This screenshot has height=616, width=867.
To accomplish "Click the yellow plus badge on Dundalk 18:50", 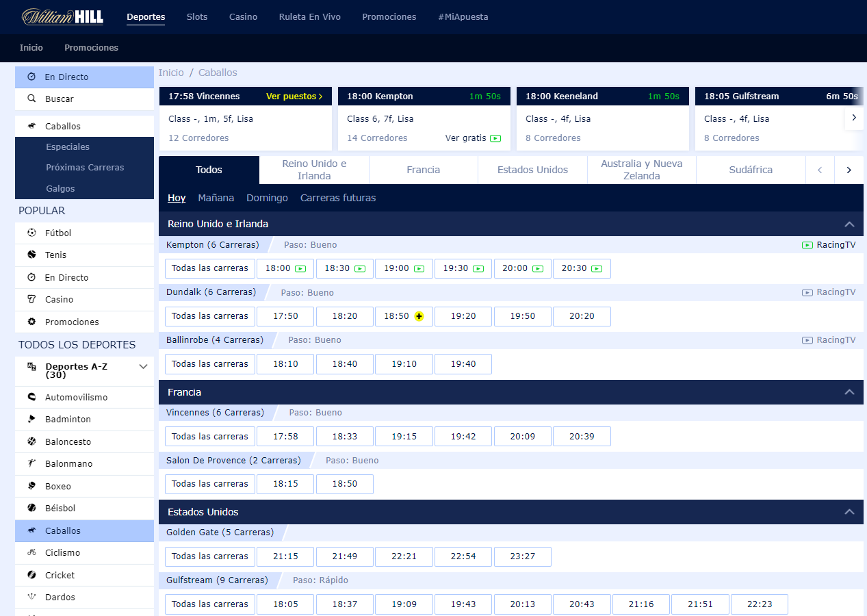I will click(x=419, y=316).
